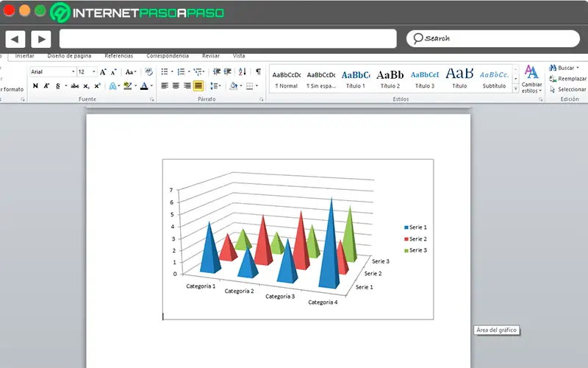Select the Categoría 4 axis label
Image resolution: width=588 pixels, height=368 pixels.
click(x=323, y=302)
